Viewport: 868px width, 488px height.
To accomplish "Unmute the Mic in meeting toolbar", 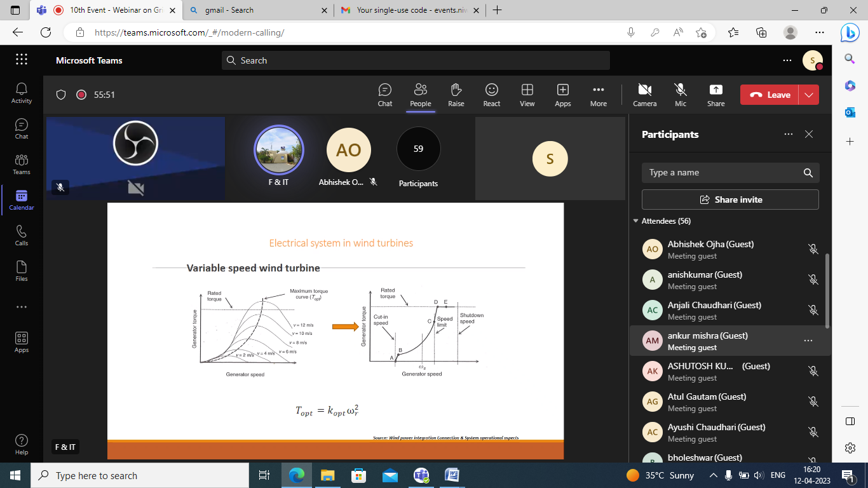I will pos(680,95).
